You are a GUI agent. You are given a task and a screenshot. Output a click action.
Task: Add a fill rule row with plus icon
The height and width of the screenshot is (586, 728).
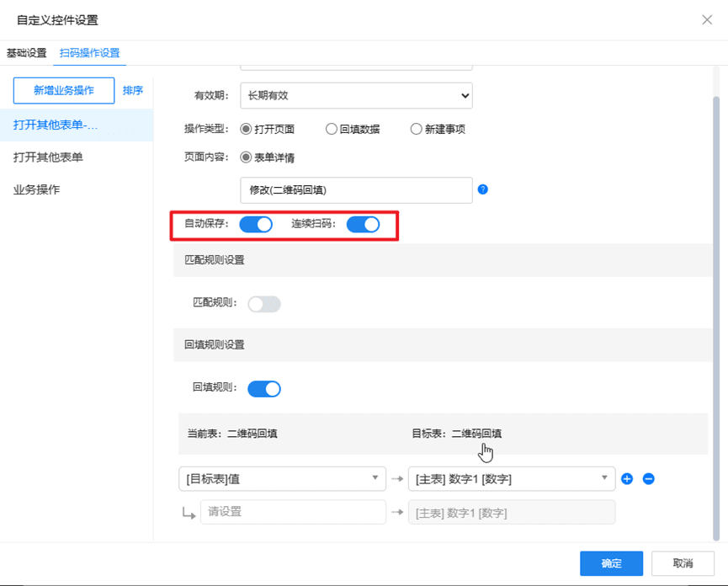pyautogui.click(x=627, y=479)
